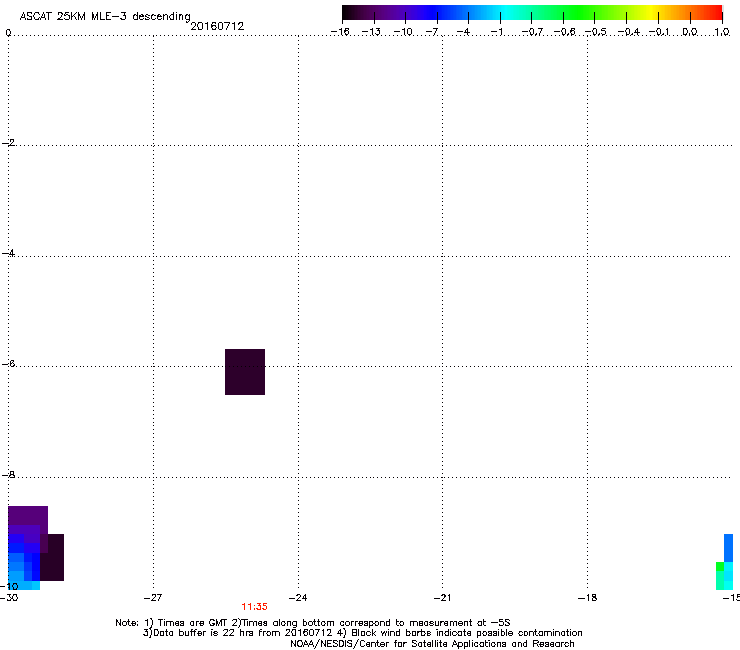Click the -0.1 color bar label
The height and width of the screenshot is (650, 740).
tap(659, 32)
